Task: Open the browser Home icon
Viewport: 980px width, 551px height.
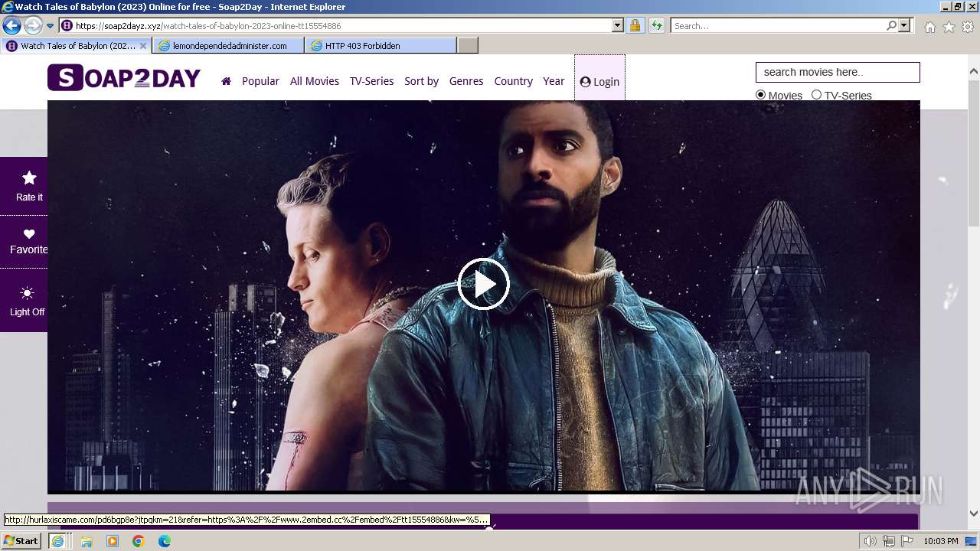Action: click(930, 27)
